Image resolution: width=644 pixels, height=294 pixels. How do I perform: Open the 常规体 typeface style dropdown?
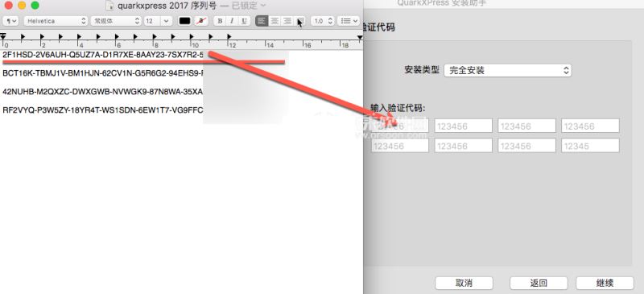pos(116,21)
